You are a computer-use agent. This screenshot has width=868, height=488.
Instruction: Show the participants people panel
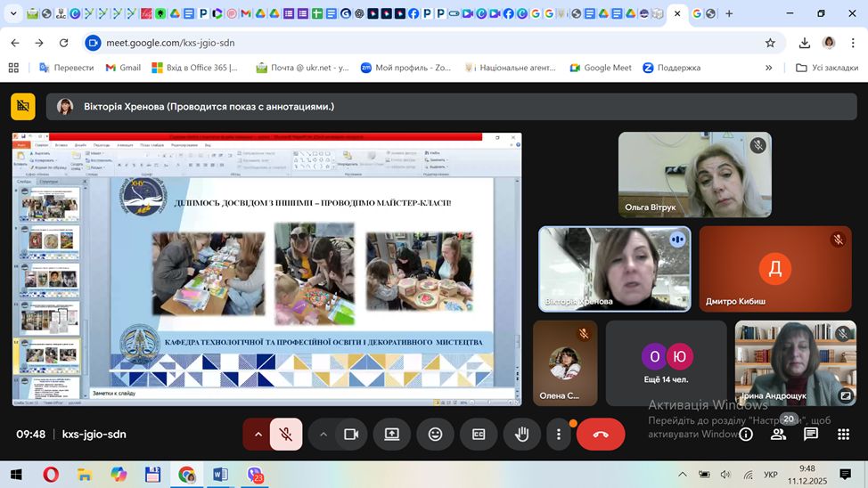click(x=778, y=435)
